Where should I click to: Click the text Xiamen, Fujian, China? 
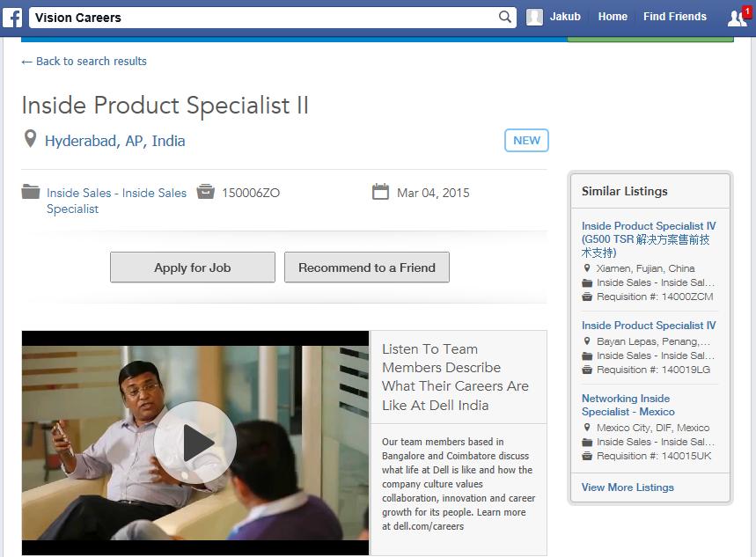point(646,268)
